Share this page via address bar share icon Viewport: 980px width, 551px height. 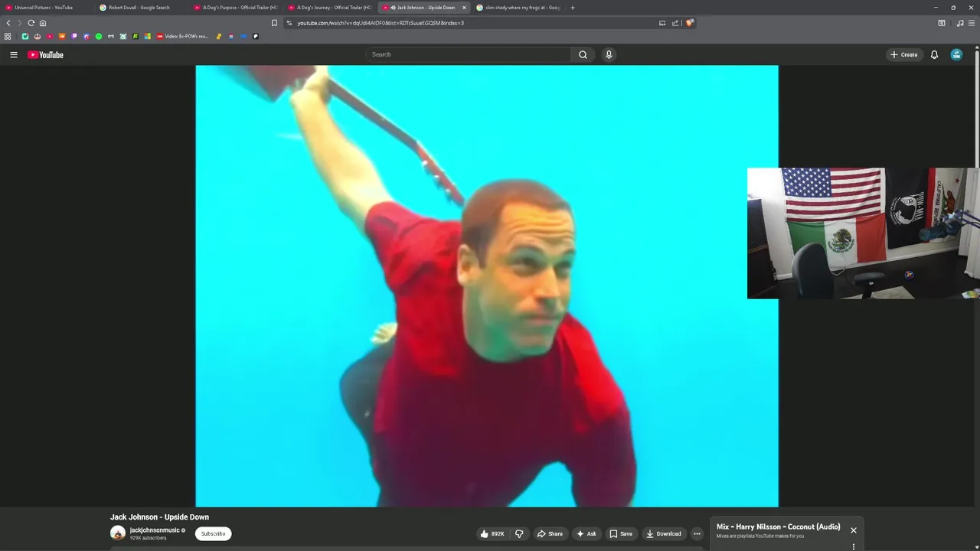pos(675,23)
